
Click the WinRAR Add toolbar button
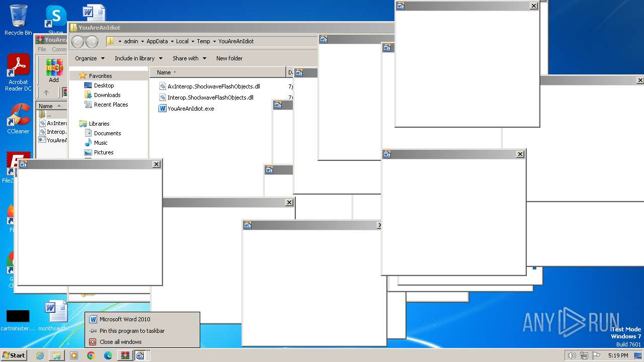(54, 71)
